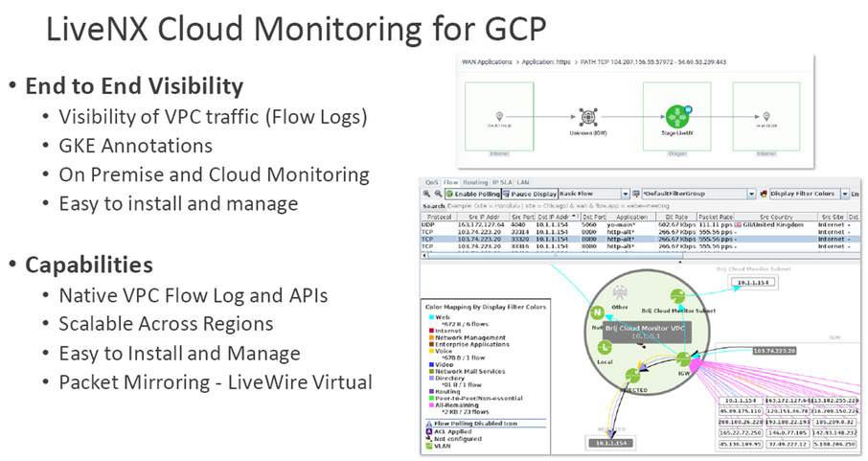This screenshot has width=868, height=461.
Task: Click the destination location pin 54.69.53.239
Action: (x=766, y=116)
